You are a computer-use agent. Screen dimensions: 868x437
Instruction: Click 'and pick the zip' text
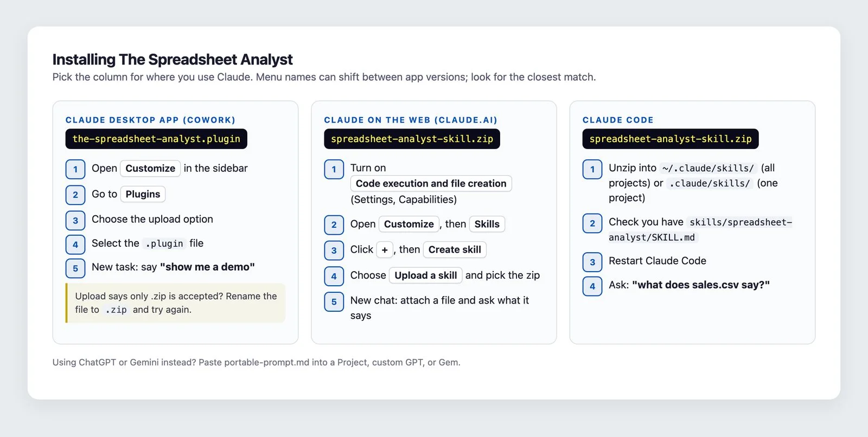[502, 275]
